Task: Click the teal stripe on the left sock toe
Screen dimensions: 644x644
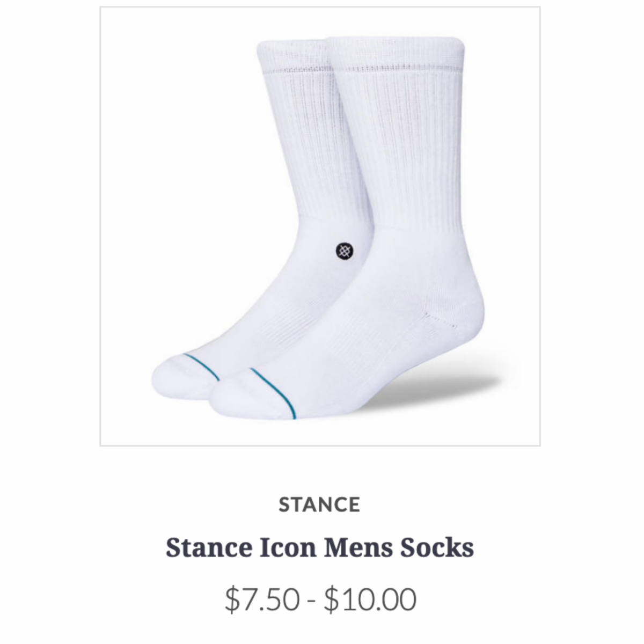Action: click(x=201, y=367)
